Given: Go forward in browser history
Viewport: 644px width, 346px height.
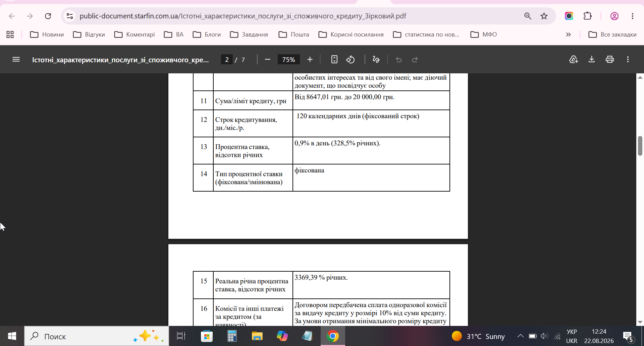Looking at the screenshot, I should 30,16.
